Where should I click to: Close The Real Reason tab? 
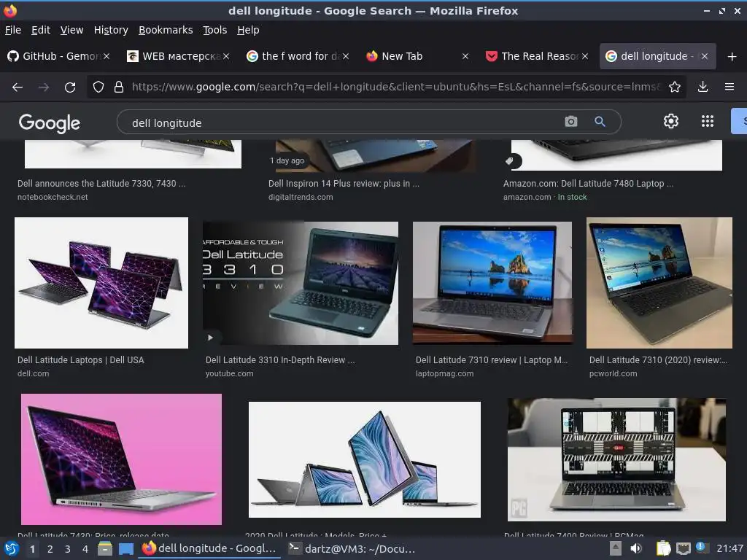click(585, 56)
